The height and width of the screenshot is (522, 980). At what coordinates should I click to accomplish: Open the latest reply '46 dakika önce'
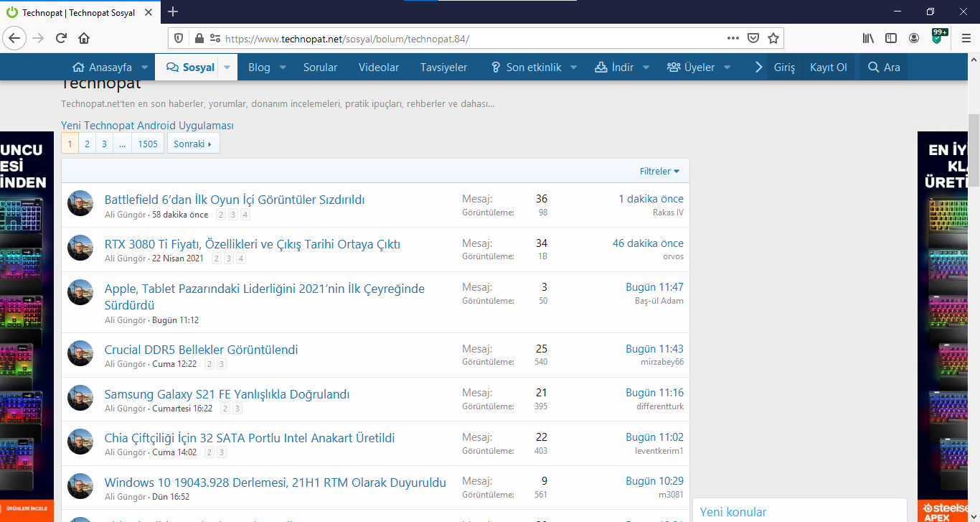(x=648, y=243)
